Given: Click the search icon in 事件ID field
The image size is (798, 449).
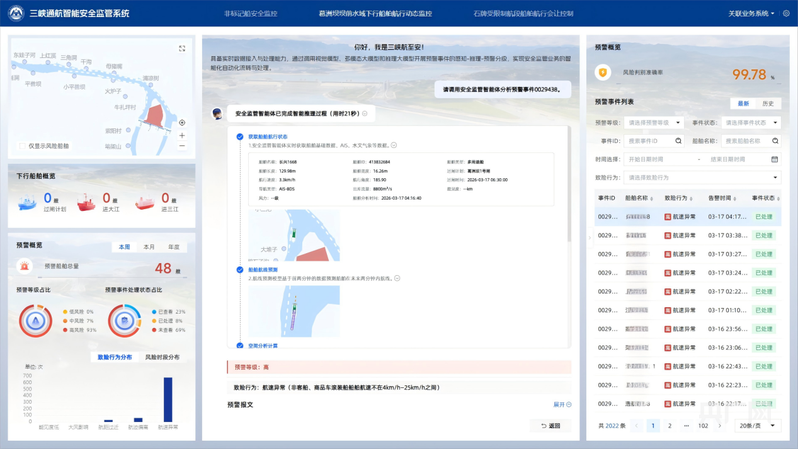Looking at the screenshot, I should 678,141.
